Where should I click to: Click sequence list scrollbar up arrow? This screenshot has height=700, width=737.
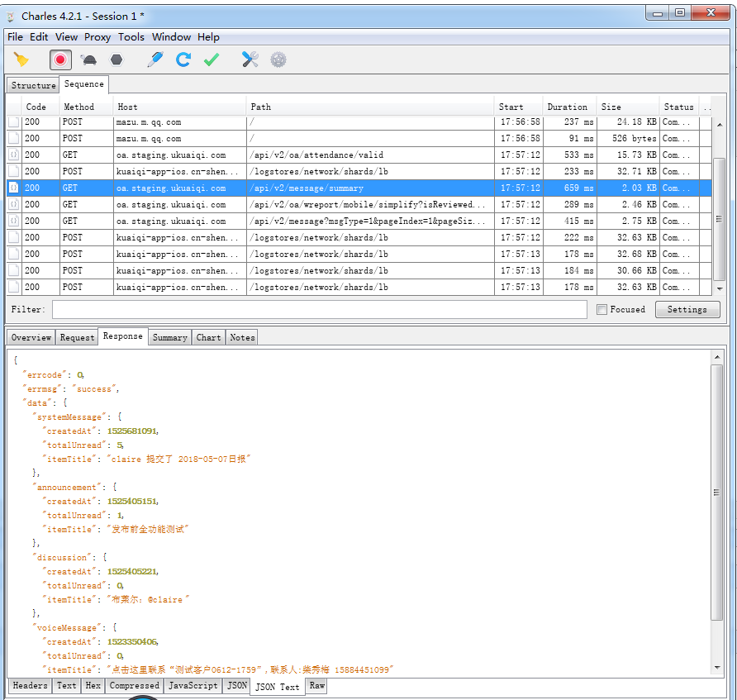tap(720, 125)
